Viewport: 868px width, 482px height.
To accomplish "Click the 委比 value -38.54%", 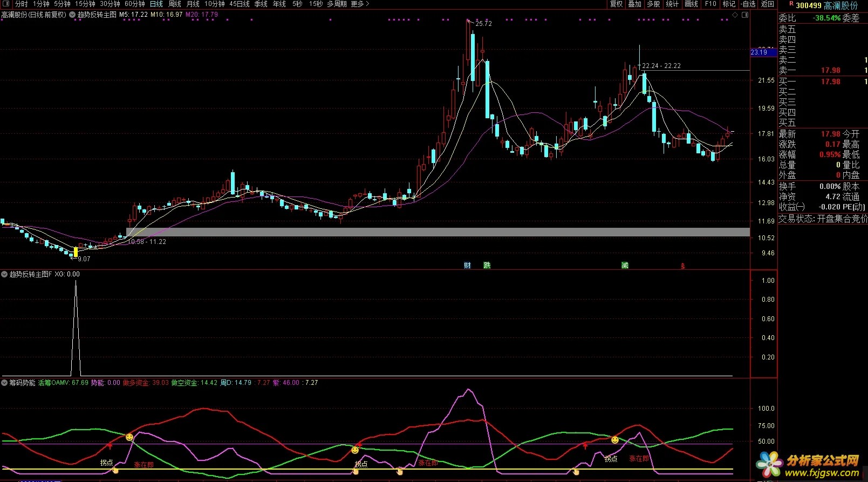I will tap(826, 18).
